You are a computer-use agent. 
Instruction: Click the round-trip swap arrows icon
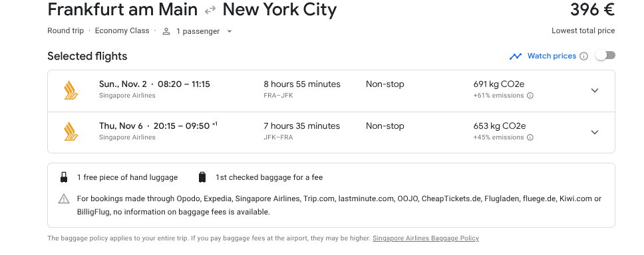210,10
